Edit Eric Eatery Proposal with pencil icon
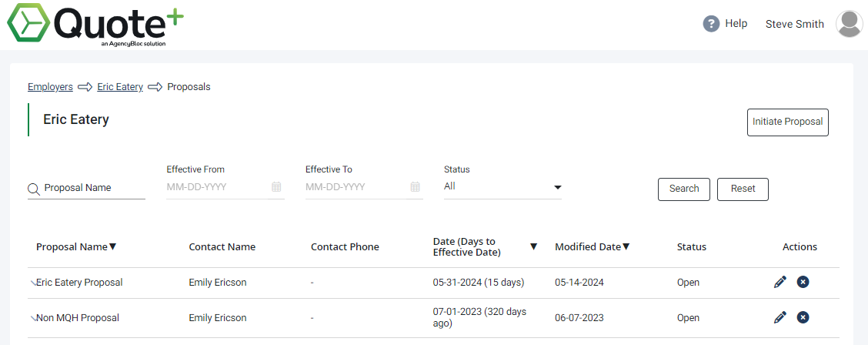The width and height of the screenshot is (868, 345). 780,283
